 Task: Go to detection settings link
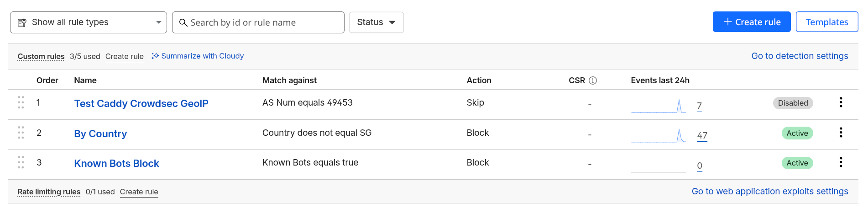(x=800, y=56)
